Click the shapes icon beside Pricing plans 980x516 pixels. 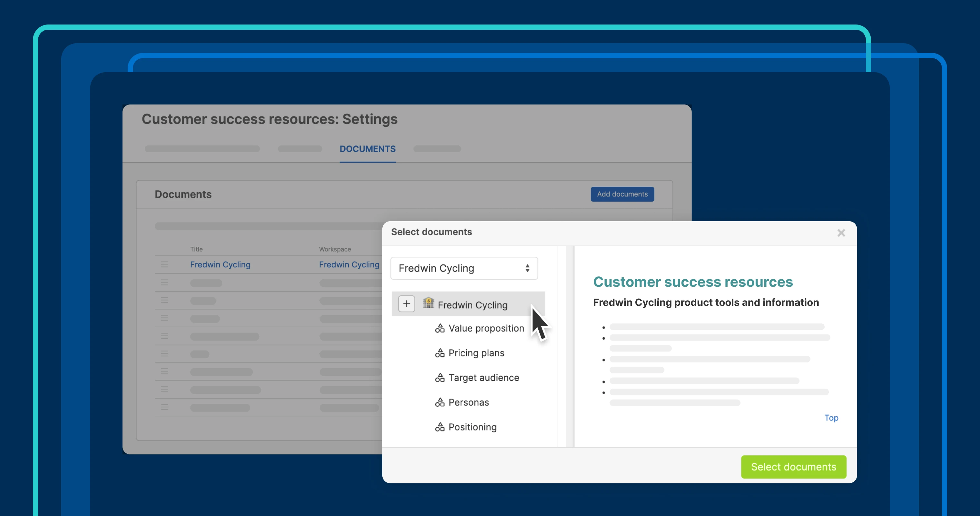click(440, 353)
